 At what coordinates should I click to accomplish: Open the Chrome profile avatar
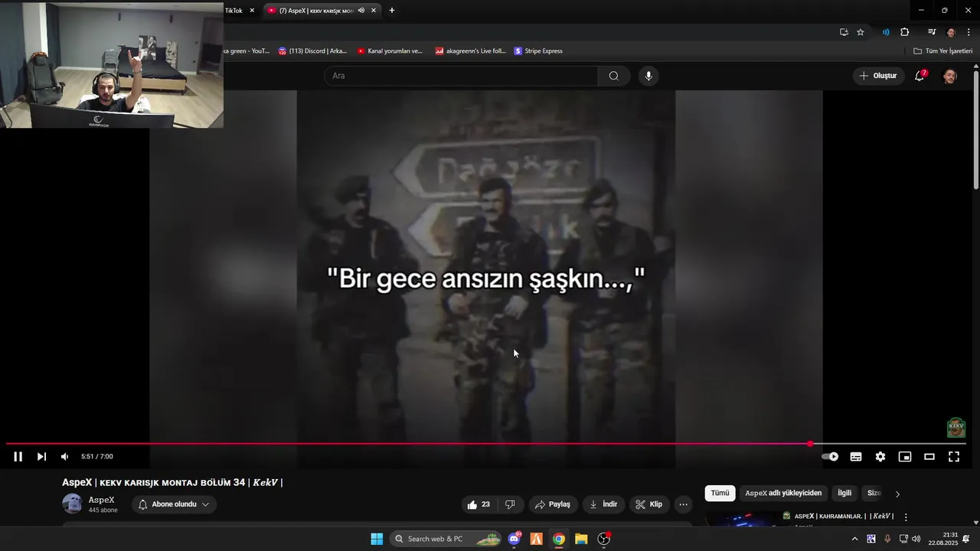click(951, 32)
